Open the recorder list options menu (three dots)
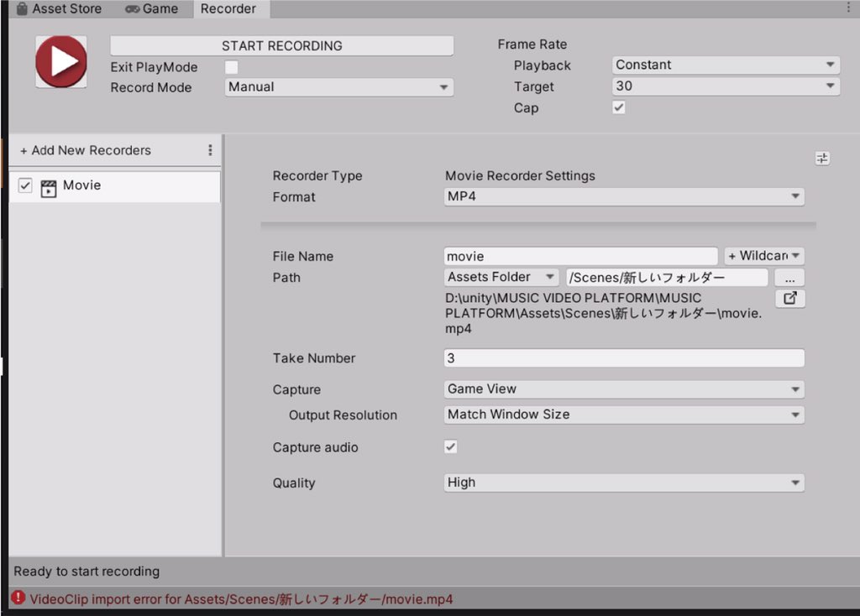Image resolution: width=860 pixels, height=616 pixels. click(210, 149)
